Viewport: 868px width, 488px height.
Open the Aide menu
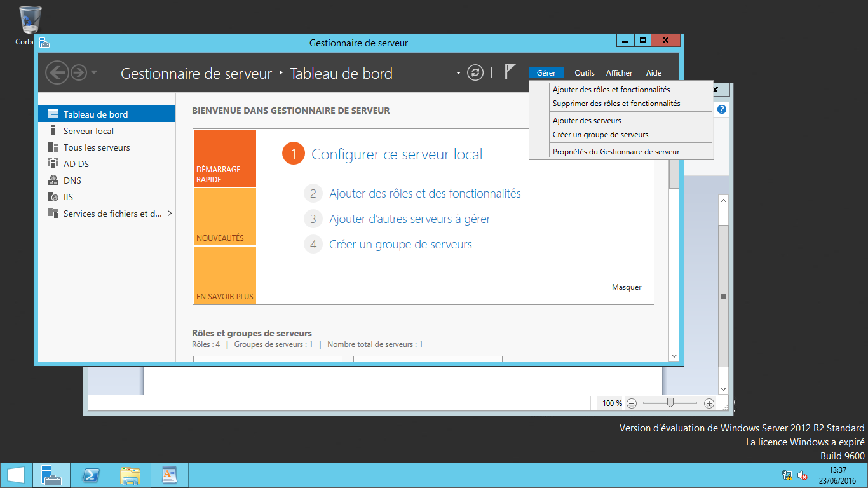654,73
